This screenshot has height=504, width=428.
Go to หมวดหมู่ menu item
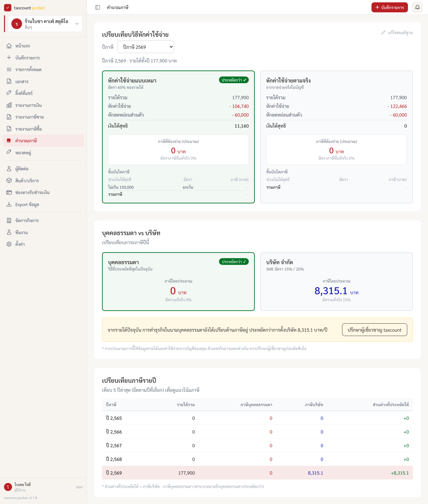coord(43,153)
